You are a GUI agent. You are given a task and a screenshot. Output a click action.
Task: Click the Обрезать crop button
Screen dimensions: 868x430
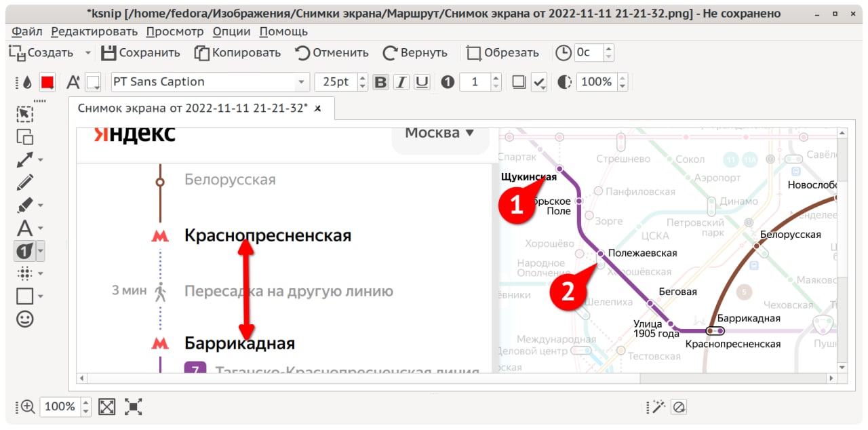[x=502, y=52]
